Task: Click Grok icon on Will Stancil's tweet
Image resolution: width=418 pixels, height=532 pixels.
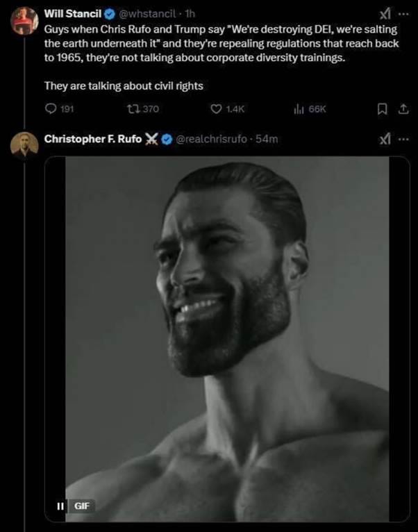Action: point(384,13)
